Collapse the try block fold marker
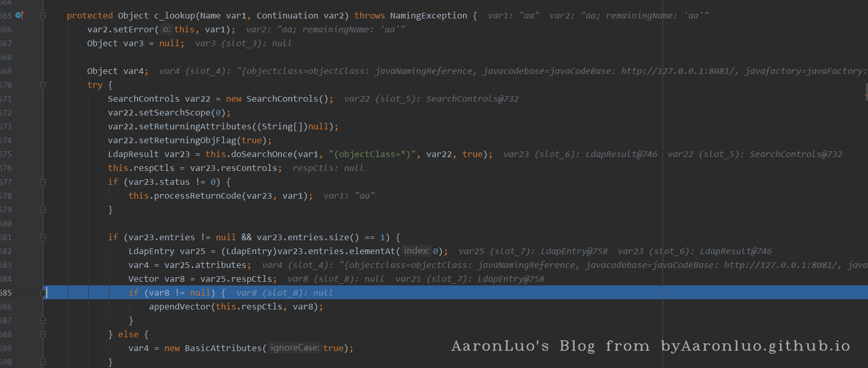 [43, 85]
